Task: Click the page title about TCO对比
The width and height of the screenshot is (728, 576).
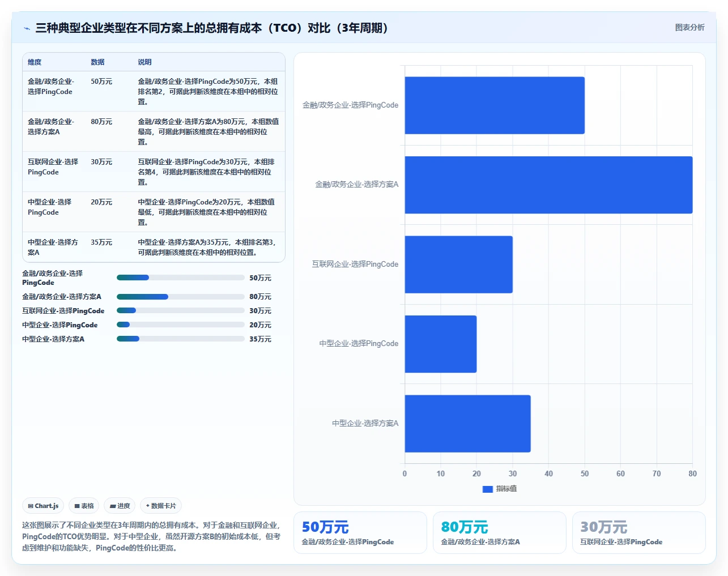Action: [x=214, y=28]
